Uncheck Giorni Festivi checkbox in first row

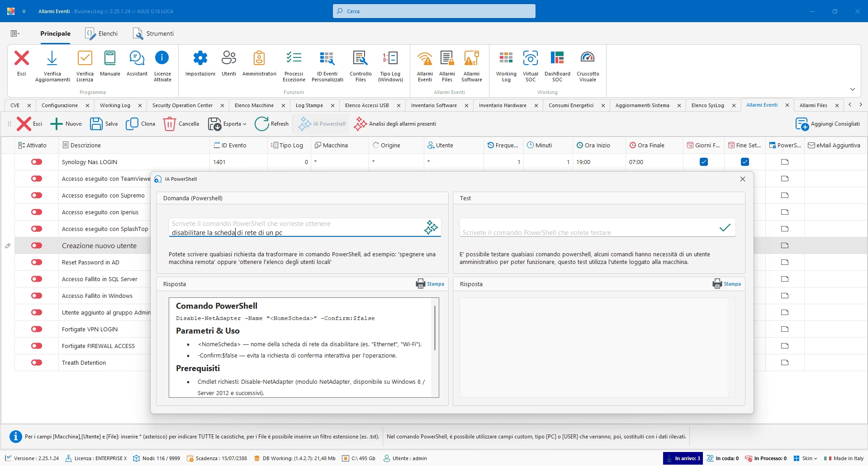[703, 162]
